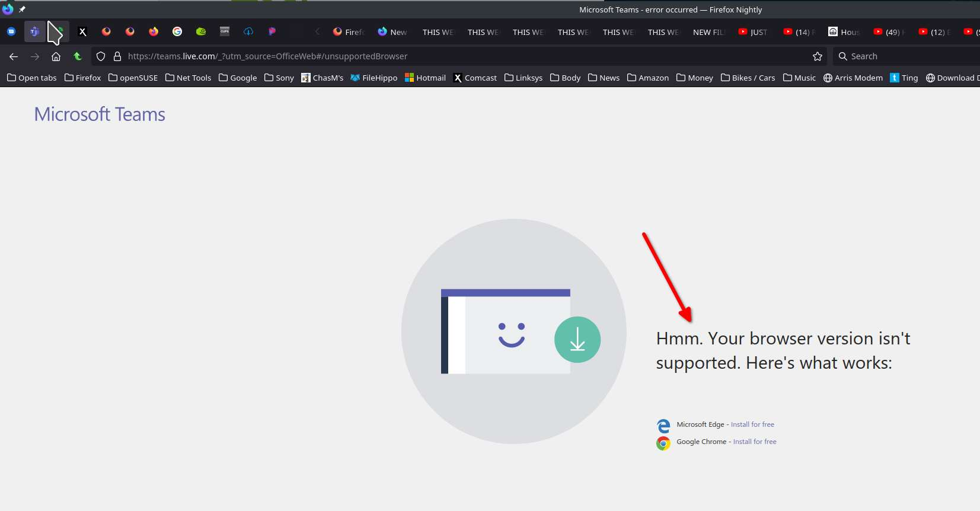Go to the home page with the house icon

click(x=56, y=56)
